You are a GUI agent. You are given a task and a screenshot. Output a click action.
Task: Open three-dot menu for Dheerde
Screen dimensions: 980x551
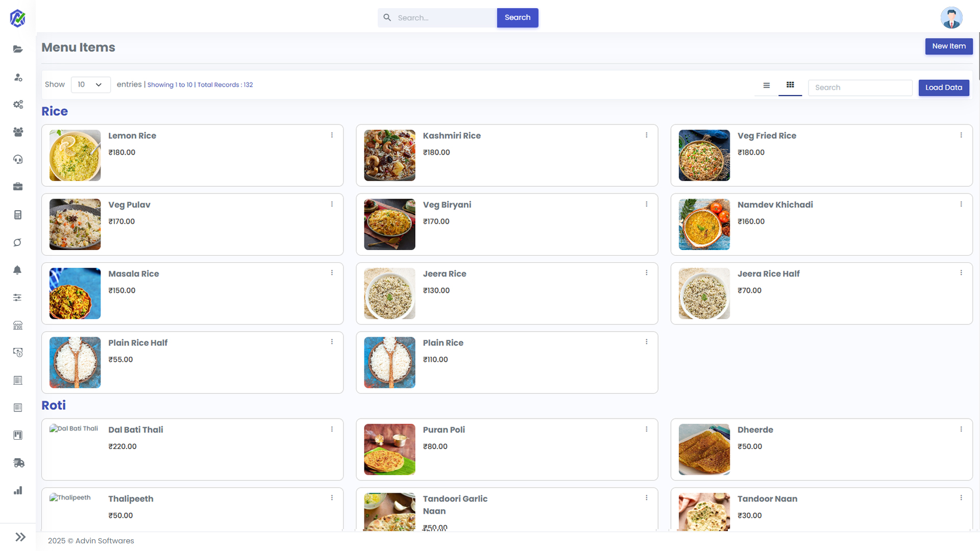click(961, 429)
